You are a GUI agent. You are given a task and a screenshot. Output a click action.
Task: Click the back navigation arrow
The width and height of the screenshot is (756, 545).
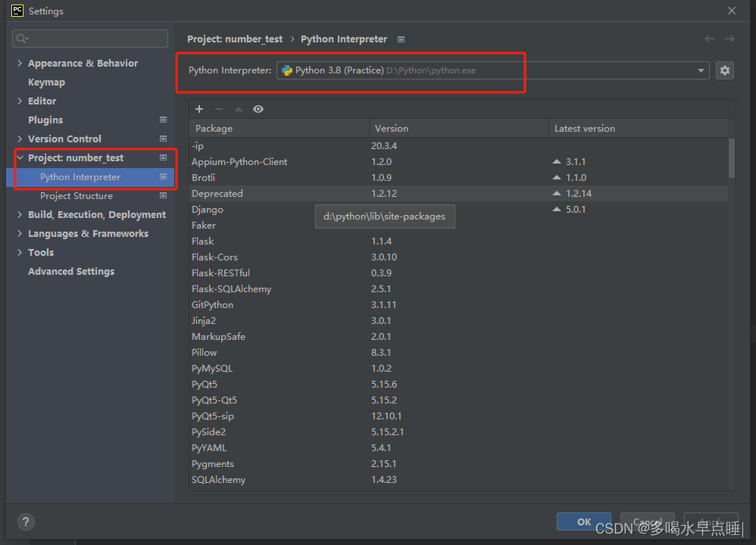(709, 39)
